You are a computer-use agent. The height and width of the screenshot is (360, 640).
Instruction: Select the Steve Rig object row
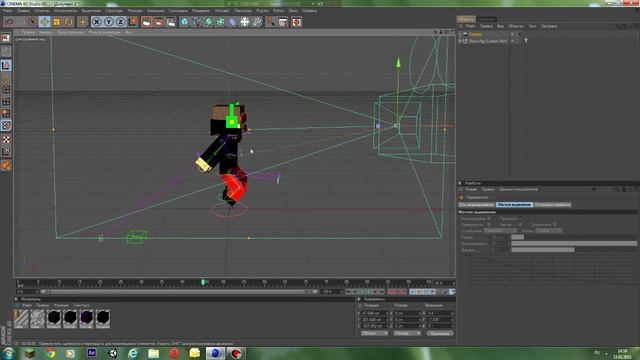pyautogui.click(x=488, y=41)
